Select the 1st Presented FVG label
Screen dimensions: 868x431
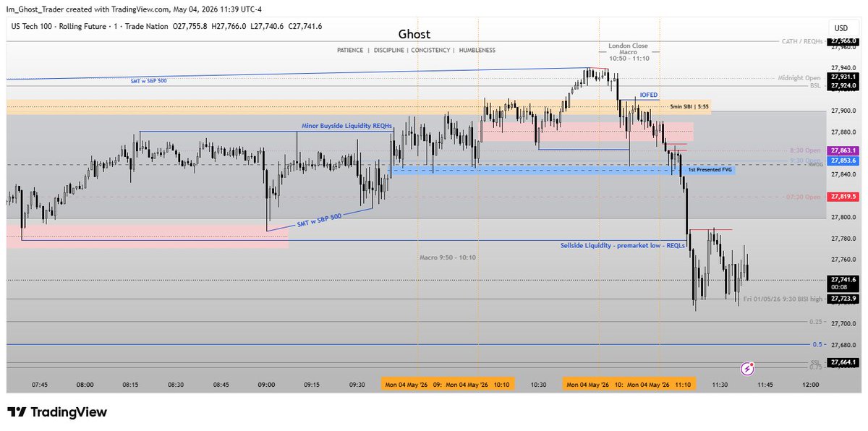coord(710,169)
